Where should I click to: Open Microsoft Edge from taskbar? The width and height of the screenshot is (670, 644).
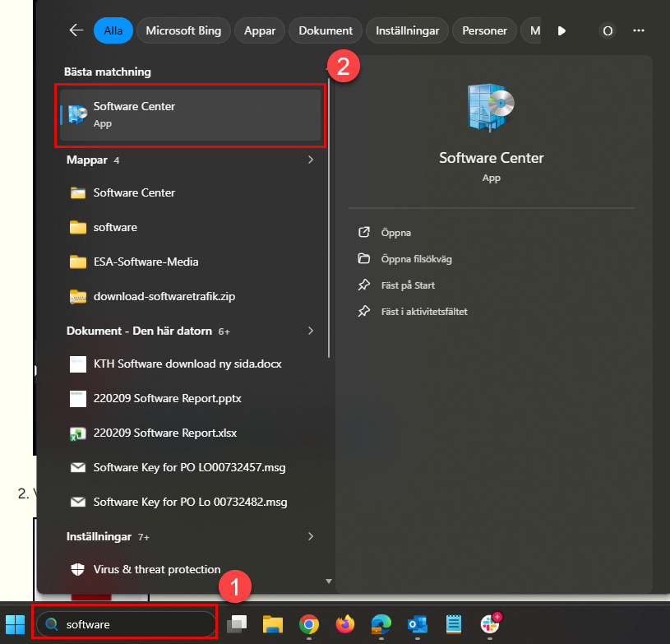pyautogui.click(x=381, y=624)
